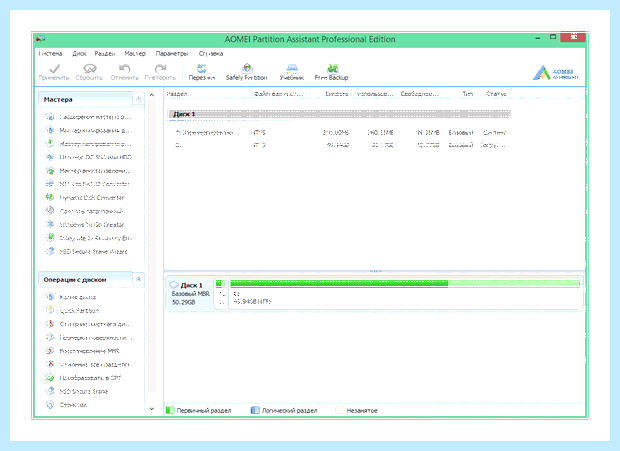Select the Диск 1 Базовый MBR disk label
620x451 pixels.
(190, 294)
